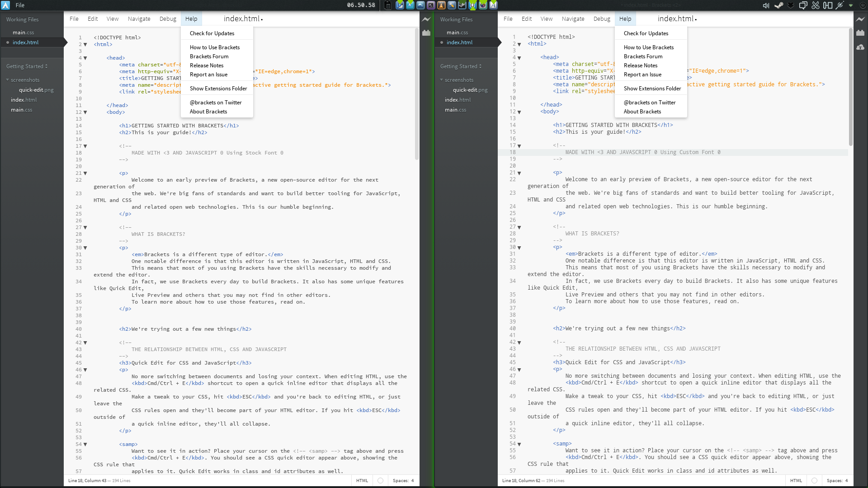Click the Live Preview lightning icon in the left Brackets window
This screenshot has width=868, height=488.
[x=426, y=19]
